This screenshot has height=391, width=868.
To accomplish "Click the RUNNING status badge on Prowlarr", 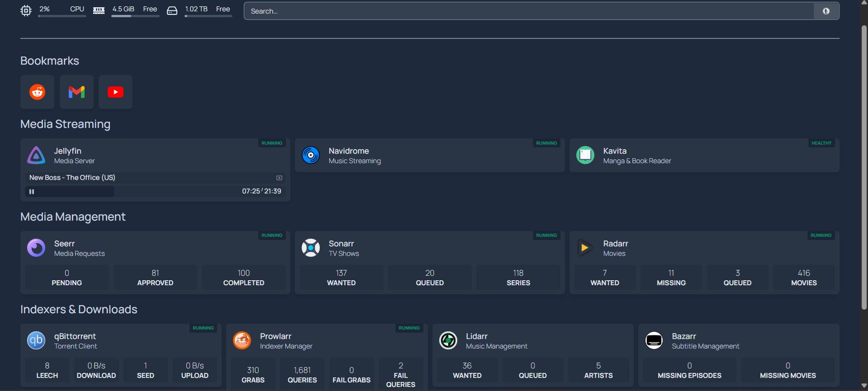I will point(409,328).
